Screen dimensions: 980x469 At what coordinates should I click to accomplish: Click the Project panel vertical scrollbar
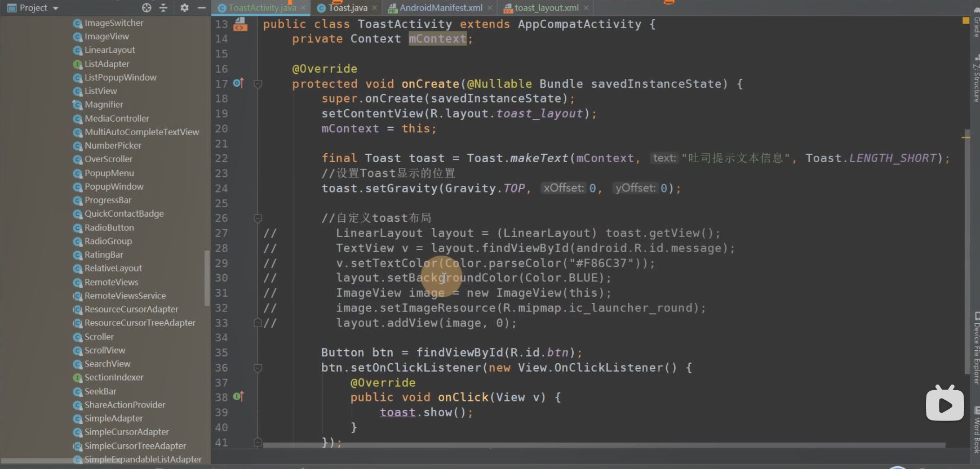pos(207,278)
